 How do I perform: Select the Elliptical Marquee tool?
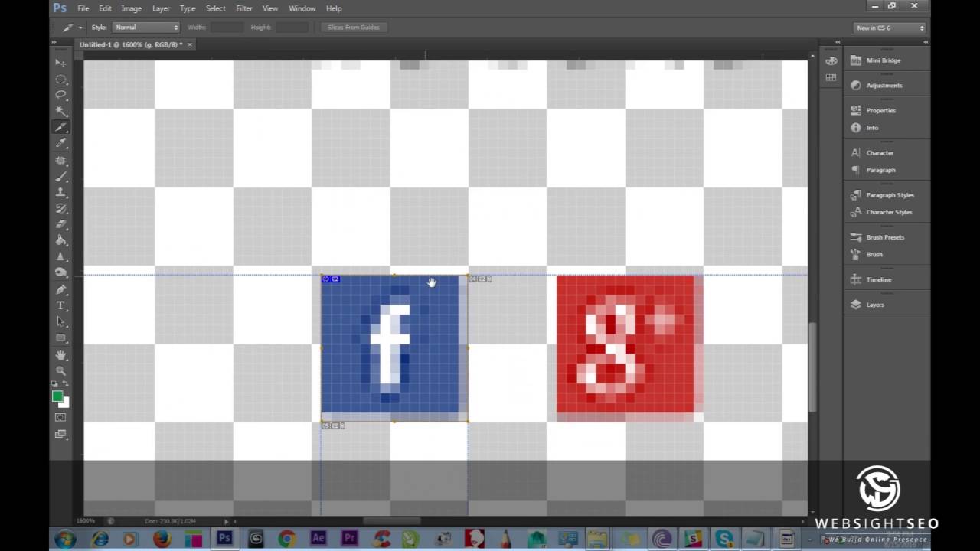tap(60, 79)
